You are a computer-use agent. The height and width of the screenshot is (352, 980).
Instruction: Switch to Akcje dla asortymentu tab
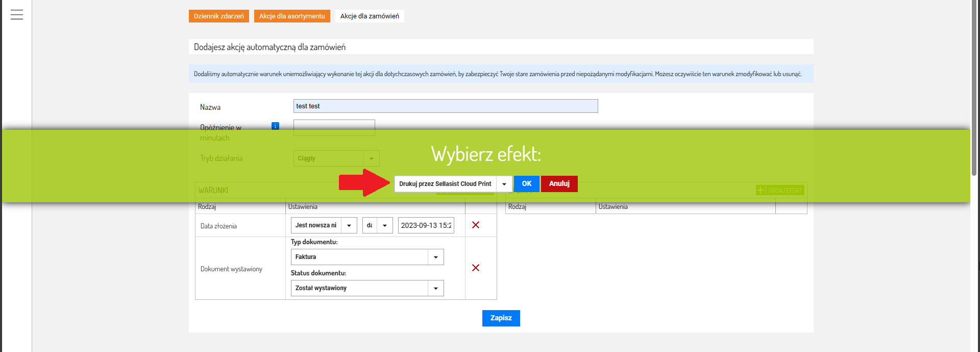click(x=292, y=16)
